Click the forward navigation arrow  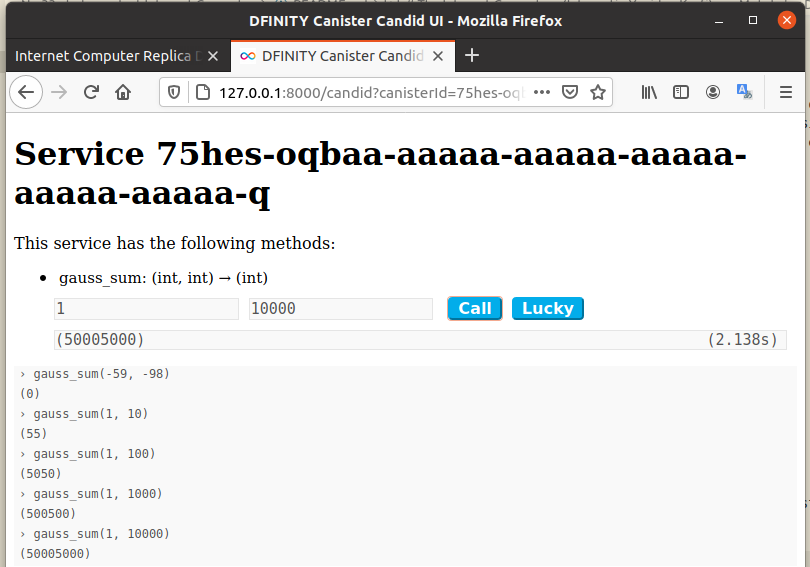click(59, 92)
